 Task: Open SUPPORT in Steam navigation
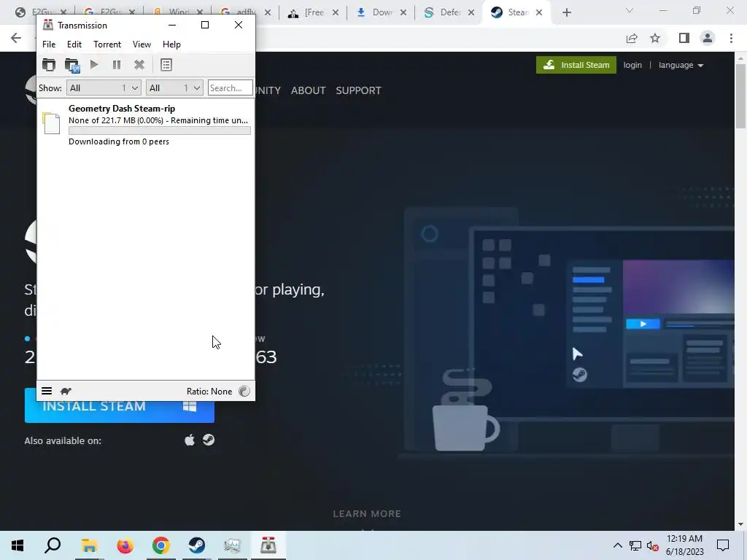[358, 90]
